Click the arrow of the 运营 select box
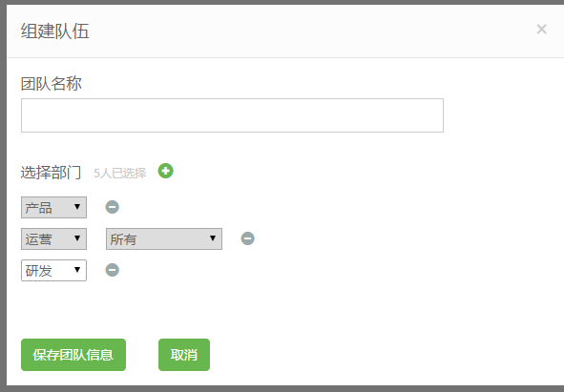This screenshot has height=392, width=564. tap(77, 238)
